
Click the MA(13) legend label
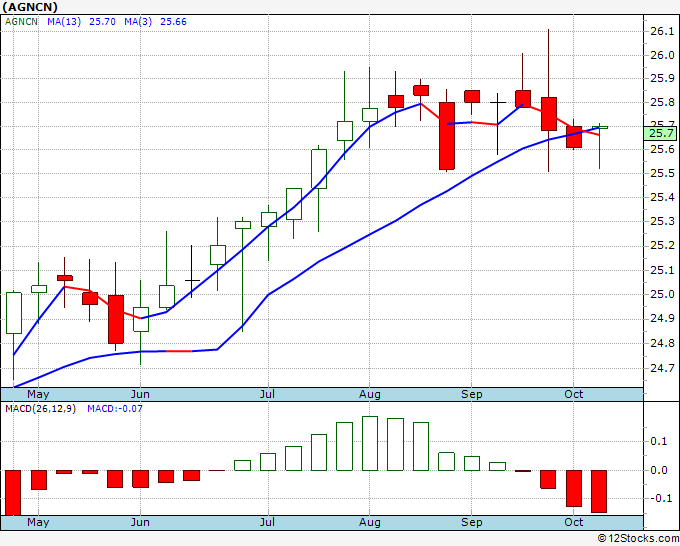pyautogui.click(x=64, y=22)
